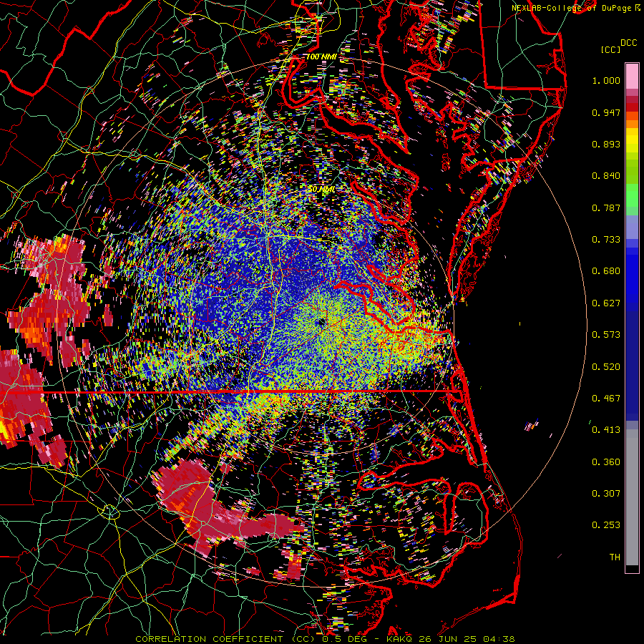Select the 1.000 scale value
This screenshot has height=644, width=644.
606,80
